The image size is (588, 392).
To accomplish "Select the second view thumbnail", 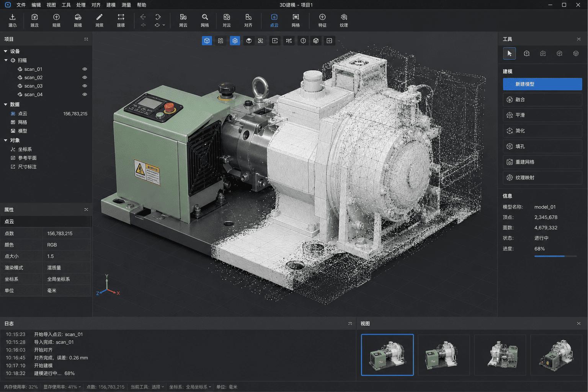I will (x=444, y=354).
